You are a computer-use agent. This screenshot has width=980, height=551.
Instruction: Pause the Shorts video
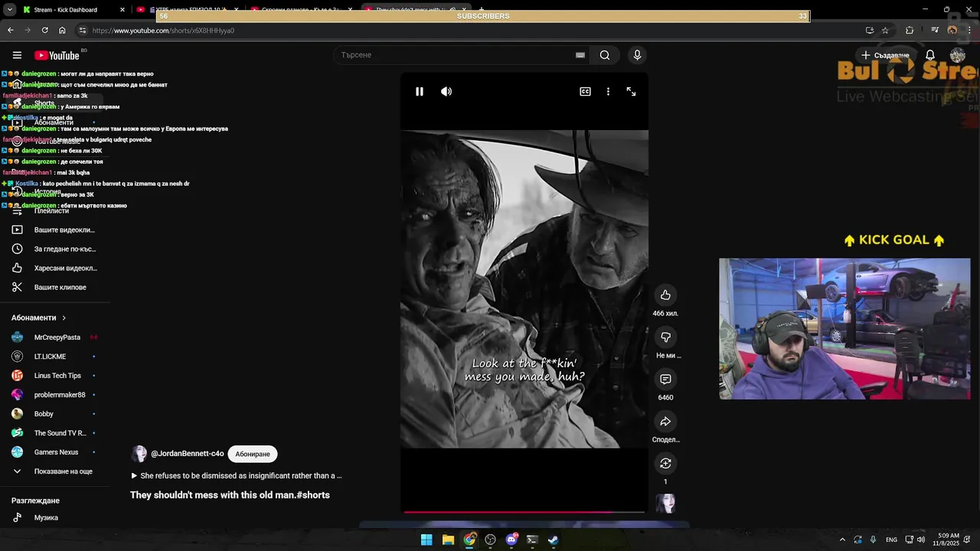pos(420,92)
